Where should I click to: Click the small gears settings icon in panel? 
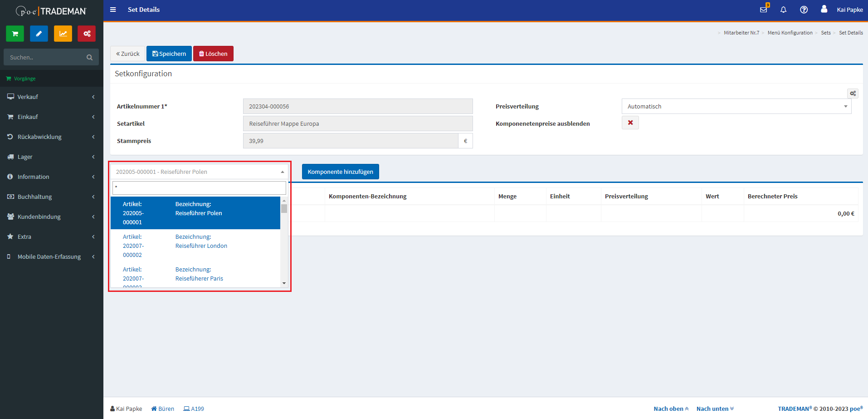(853, 94)
